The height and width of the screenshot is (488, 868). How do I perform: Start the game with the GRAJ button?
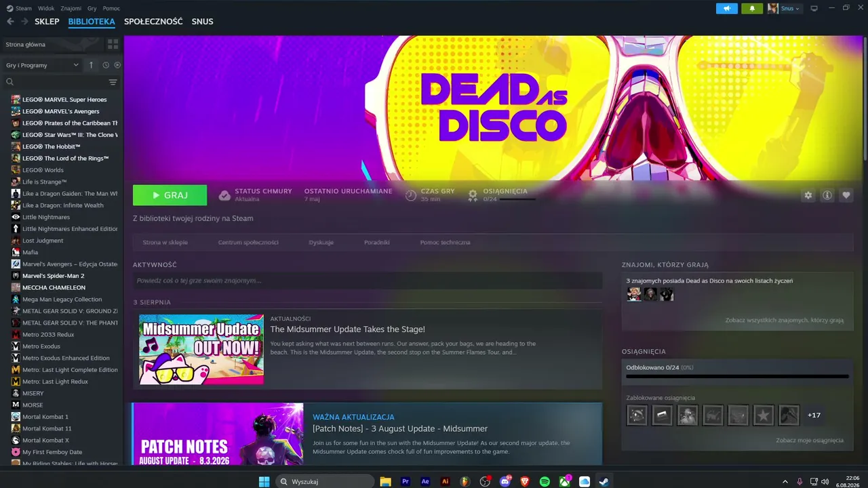170,195
